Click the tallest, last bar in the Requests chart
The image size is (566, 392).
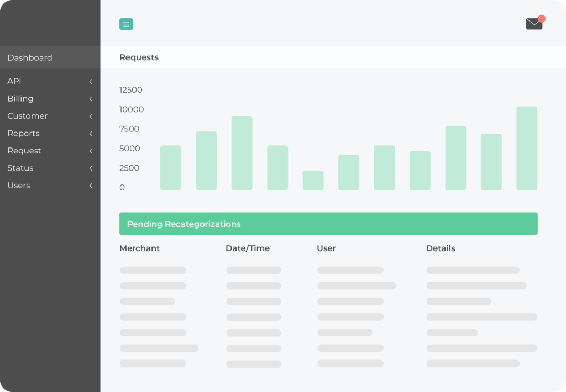pos(527,148)
